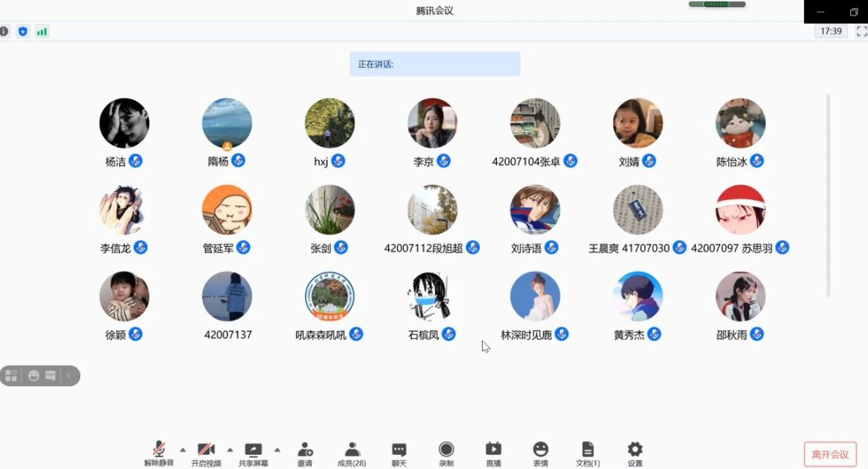This screenshot has width=868, height=469.
Task: Start recording with the 录制 icon
Action: click(x=446, y=453)
